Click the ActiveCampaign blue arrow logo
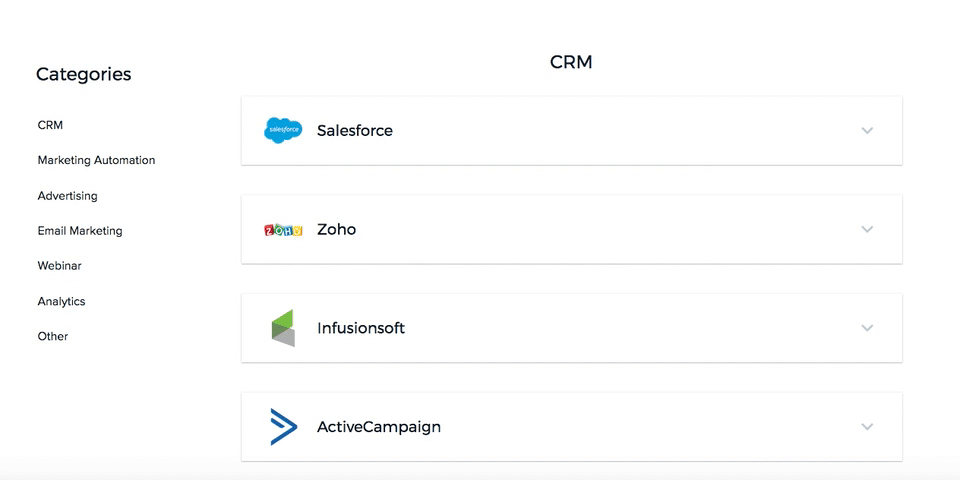 (x=283, y=427)
